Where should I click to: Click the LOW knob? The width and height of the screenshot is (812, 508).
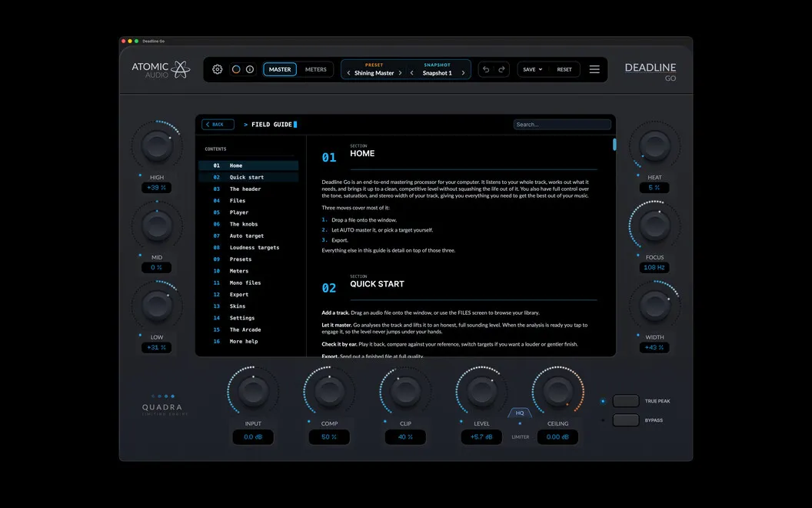(x=157, y=306)
